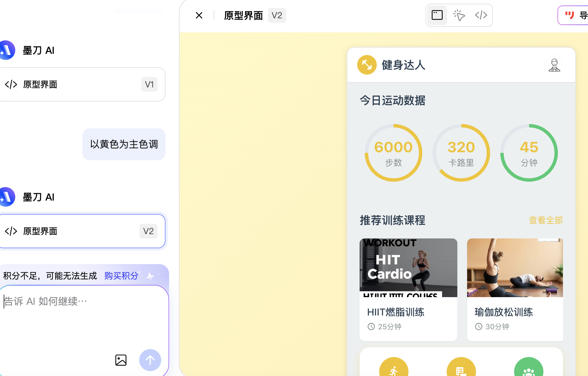Select the 以黄色为主色调 message bubble

point(124,144)
